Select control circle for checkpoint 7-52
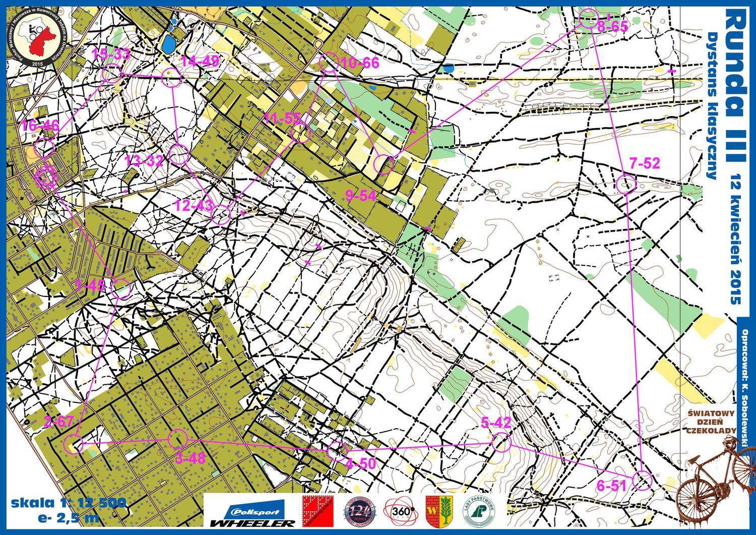The image size is (756, 535). click(626, 185)
